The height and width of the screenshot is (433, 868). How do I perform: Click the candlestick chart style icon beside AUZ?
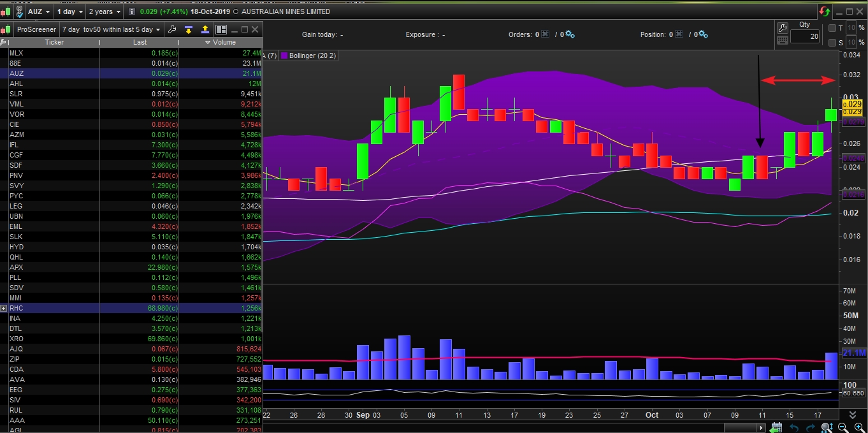pyautogui.click(x=6, y=11)
